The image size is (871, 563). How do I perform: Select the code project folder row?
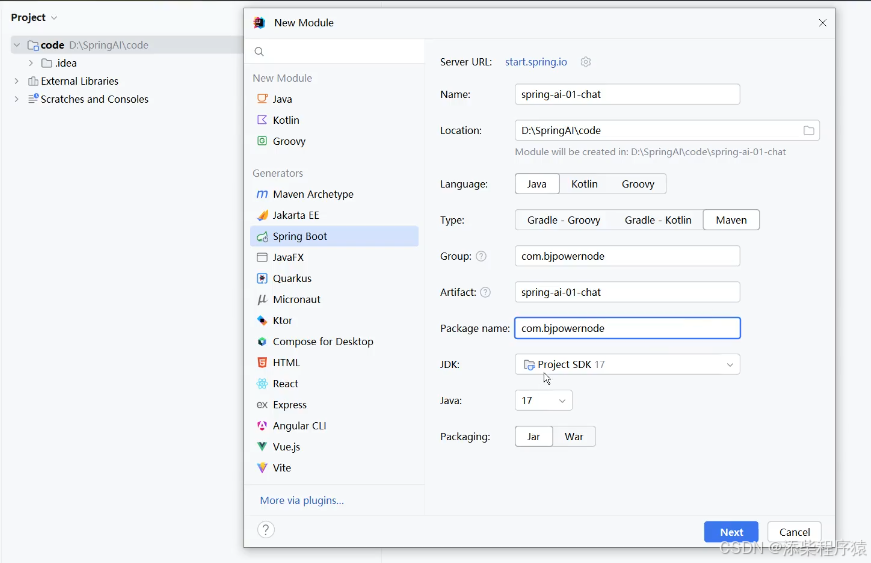point(127,45)
